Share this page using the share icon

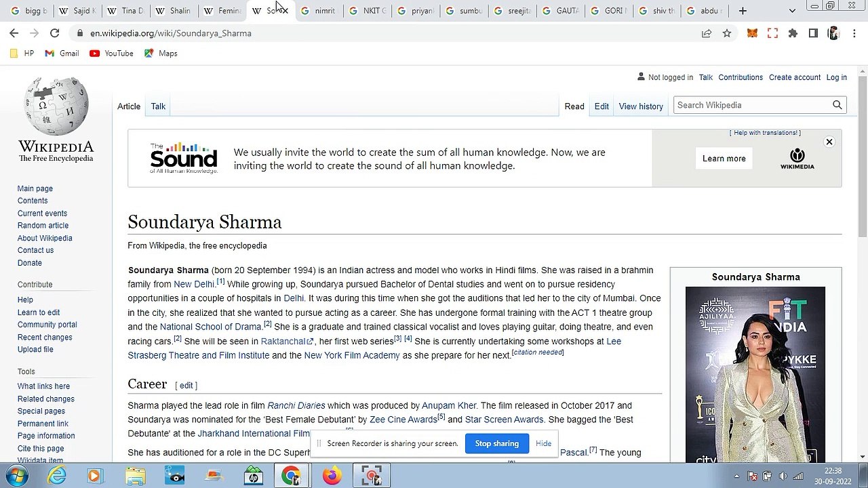coord(707,33)
